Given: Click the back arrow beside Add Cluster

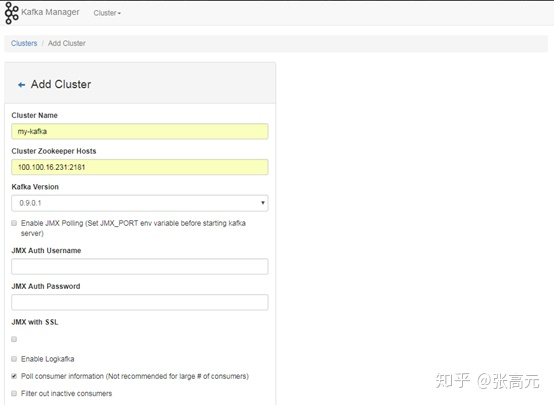Looking at the screenshot, I should pos(22,85).
